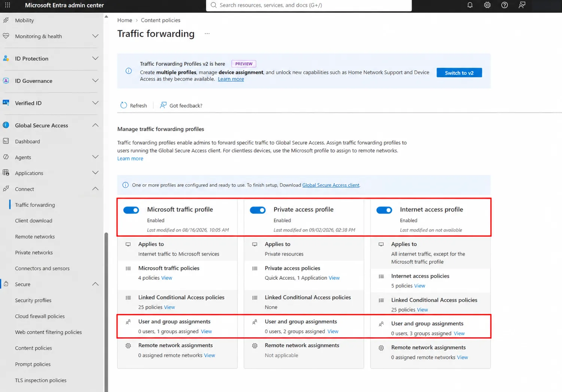
Task: Click the Secure lock icon in sidebar
Action: (6, 284)
